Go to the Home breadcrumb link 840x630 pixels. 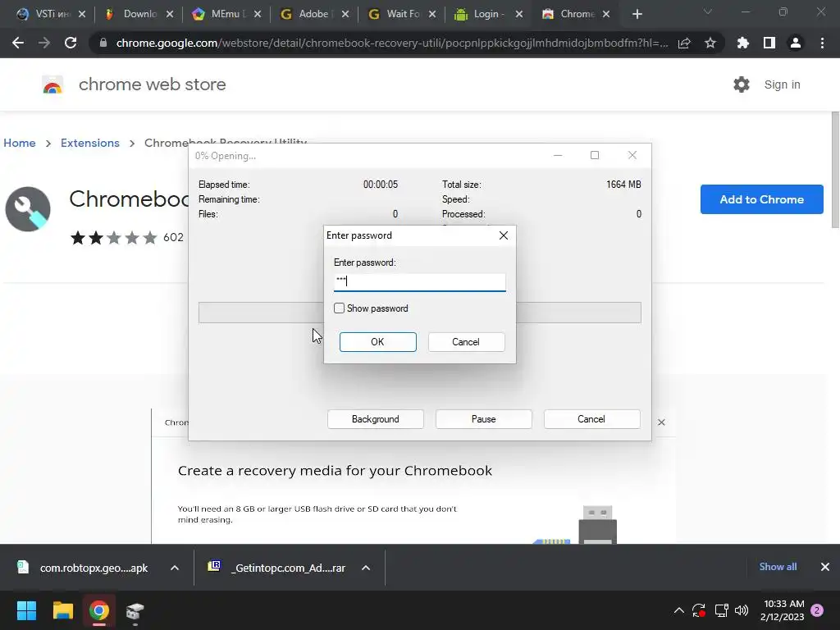coord(20,143)
